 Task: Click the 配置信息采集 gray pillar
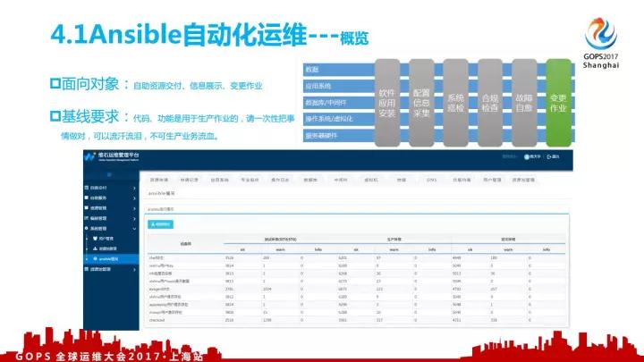[421, 103]
